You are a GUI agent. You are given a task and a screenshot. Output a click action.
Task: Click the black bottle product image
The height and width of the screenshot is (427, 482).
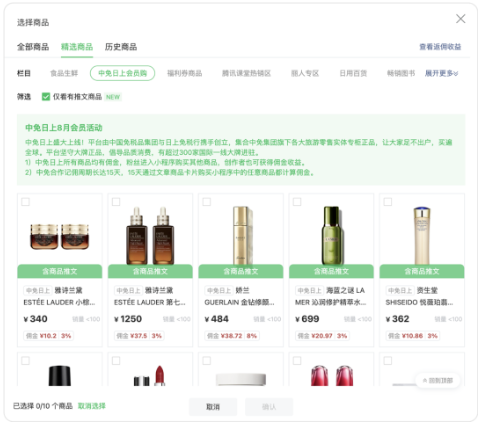(60, 376)
